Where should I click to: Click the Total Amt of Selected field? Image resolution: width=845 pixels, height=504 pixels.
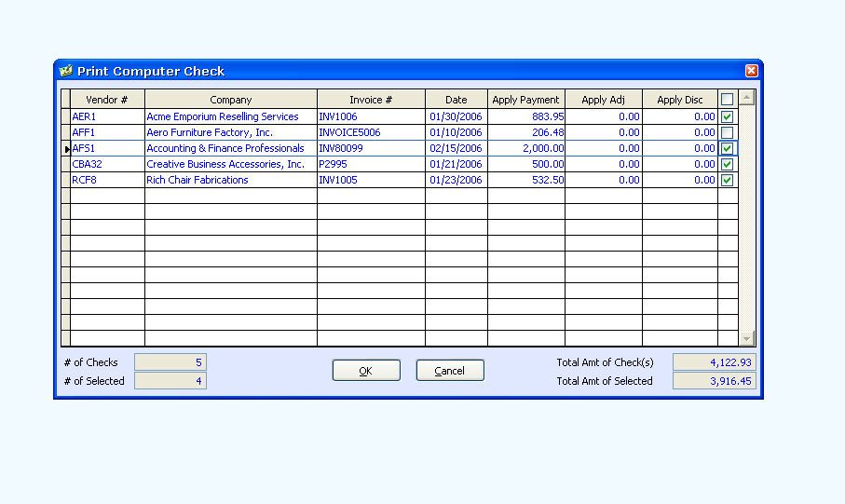(x=714, y=381)
